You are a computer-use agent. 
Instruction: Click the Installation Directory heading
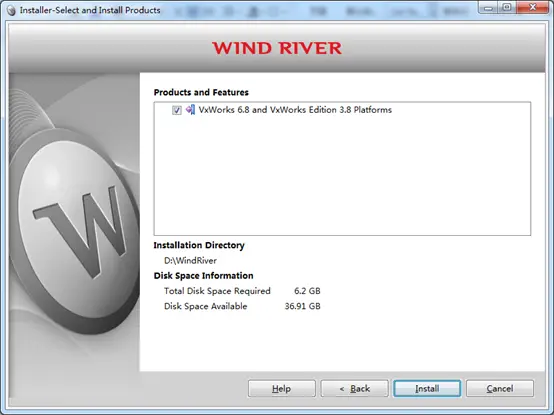click(x=199, y=245)
